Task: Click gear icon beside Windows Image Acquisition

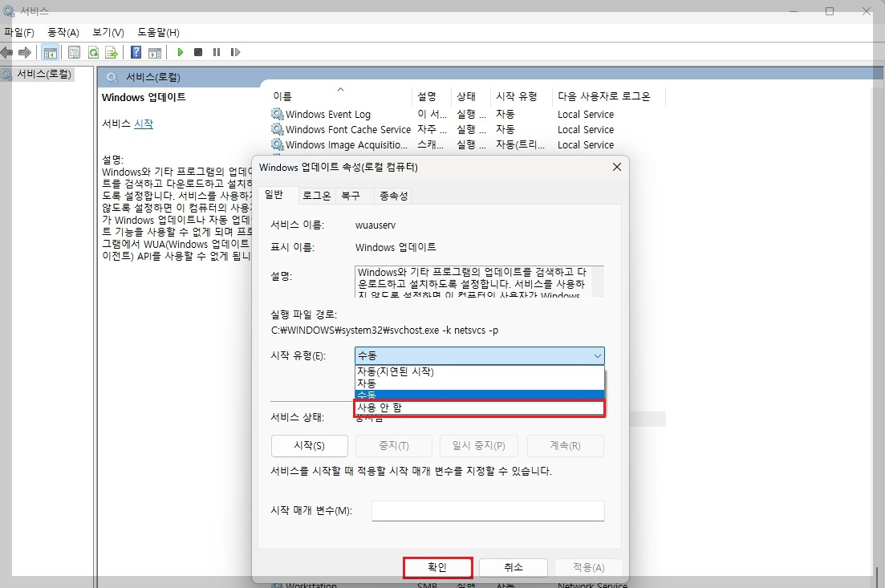Action: coord(277,144)
